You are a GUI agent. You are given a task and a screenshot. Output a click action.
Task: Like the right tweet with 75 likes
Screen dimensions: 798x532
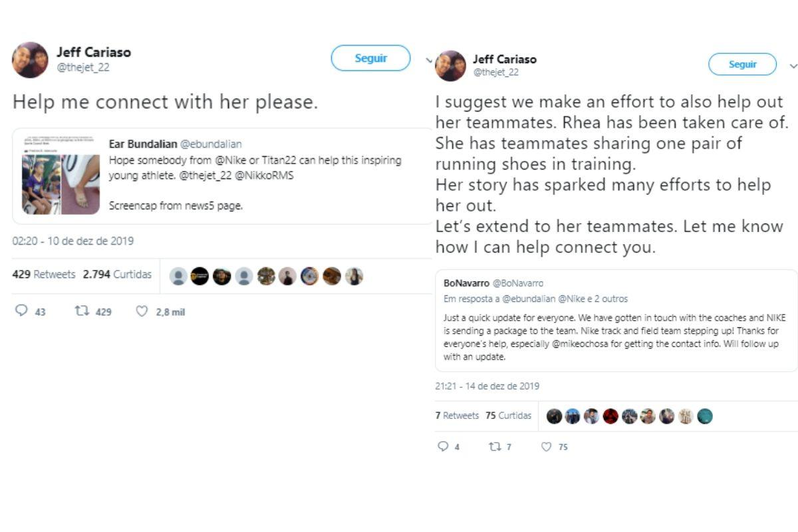pos(547,447)
